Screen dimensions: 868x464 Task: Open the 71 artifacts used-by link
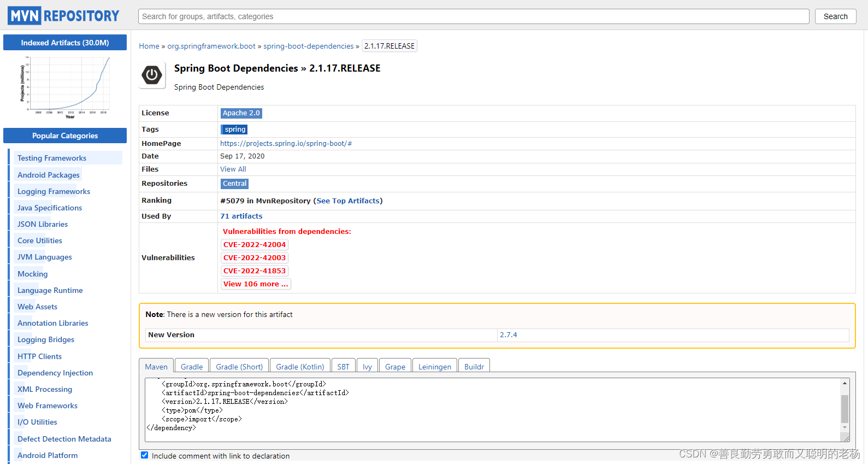[241, 216]
